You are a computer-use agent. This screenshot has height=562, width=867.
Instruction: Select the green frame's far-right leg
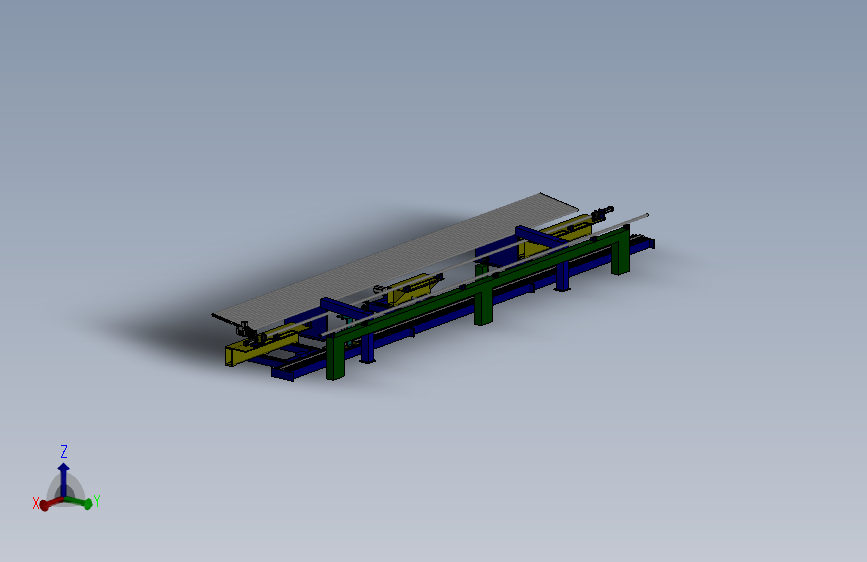pyautogui.click(x=620, y=250)
